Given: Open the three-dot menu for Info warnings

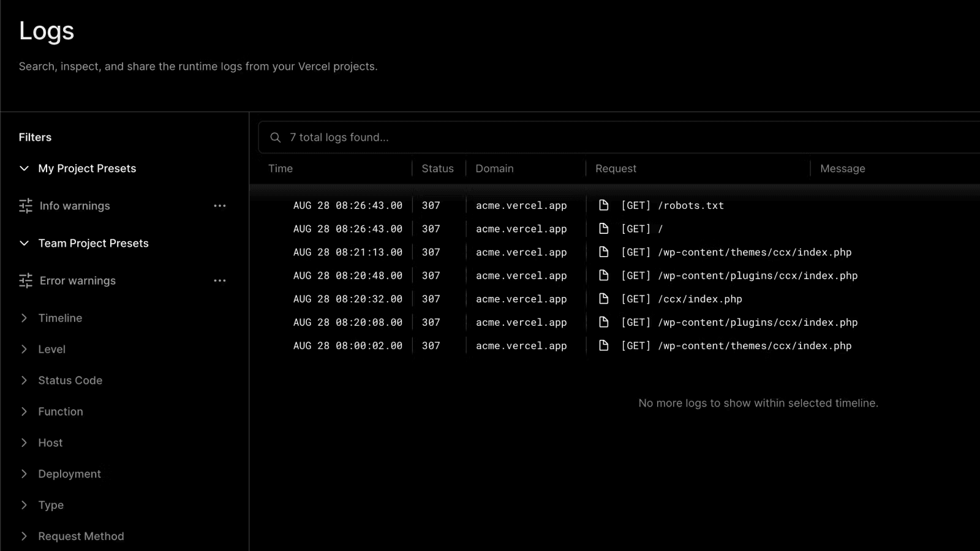Looking at the screenshot, I should 220,206.
